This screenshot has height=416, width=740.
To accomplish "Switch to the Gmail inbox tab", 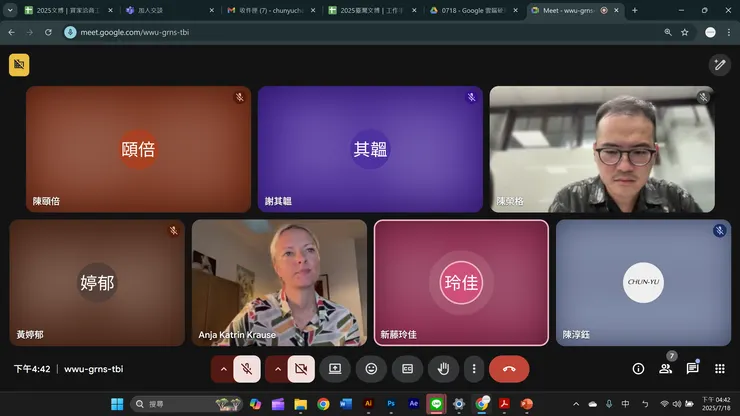I will (271, 10).
